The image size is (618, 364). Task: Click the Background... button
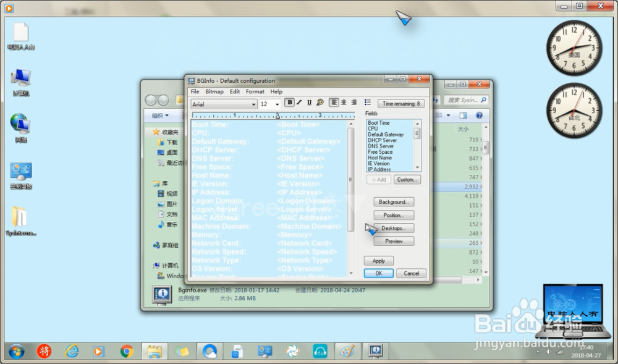coord(394,202)
